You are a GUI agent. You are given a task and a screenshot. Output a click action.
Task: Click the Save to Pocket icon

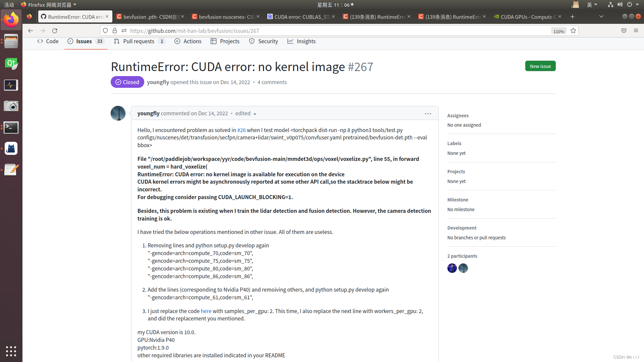tap(624, 31)
